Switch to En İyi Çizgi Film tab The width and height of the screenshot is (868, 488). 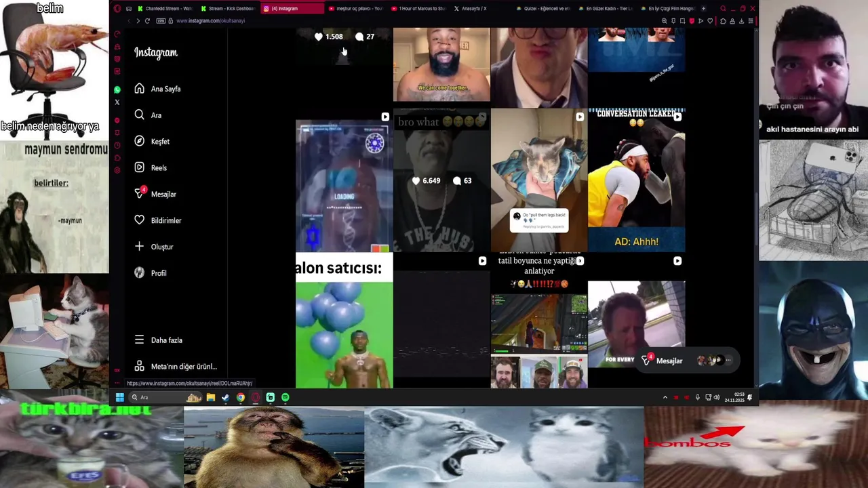[x=667, y=9]
